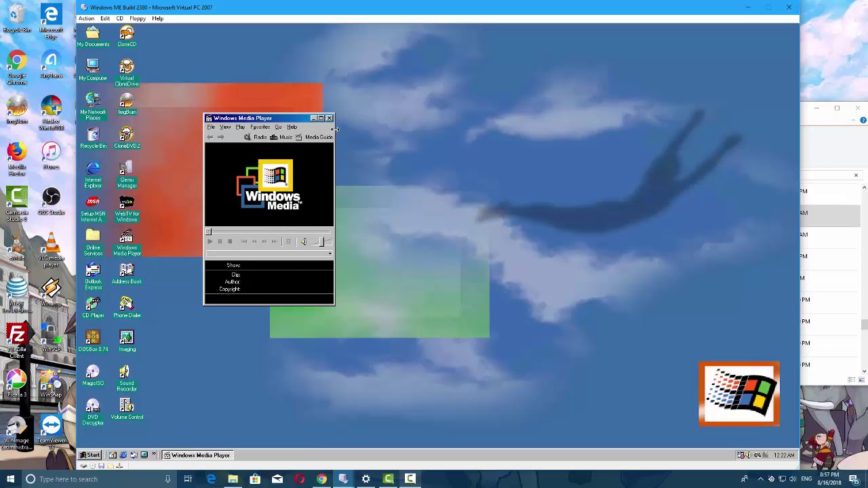Viewport: 868px width, 488px height.
Task: Open My Network Places desktop icon
Action: pos(93,106)
